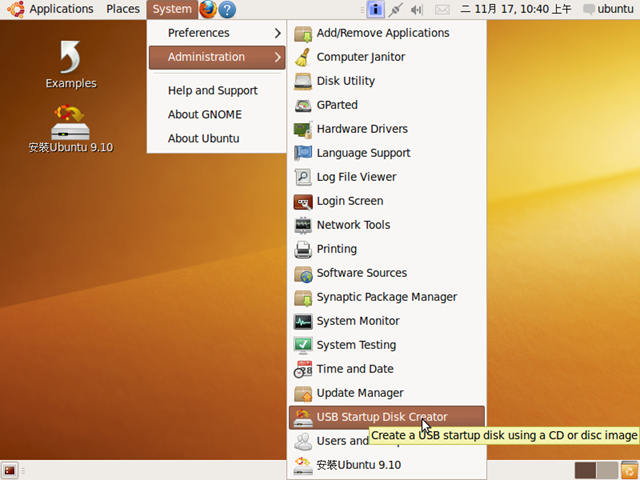Open the ubuntu user switcher menu
Image resolution: width=640 pixels, height=480 pixels.
(x=609, y=9)
